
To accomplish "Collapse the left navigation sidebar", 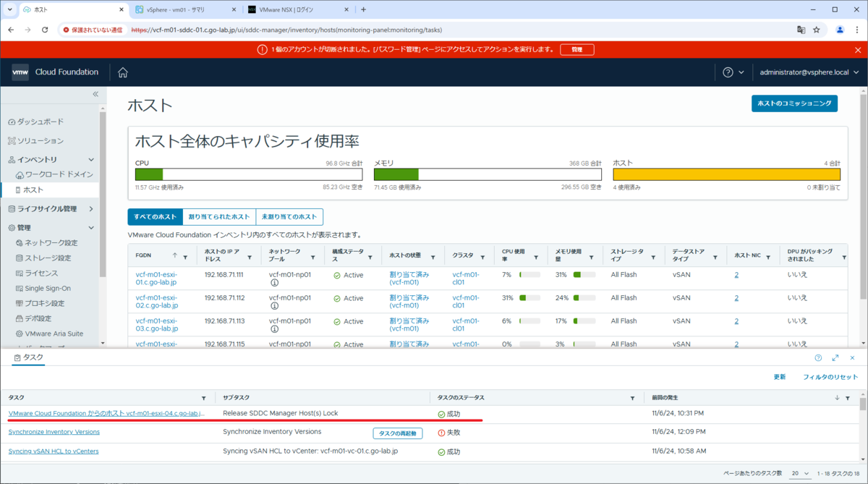I will (95, 95).
